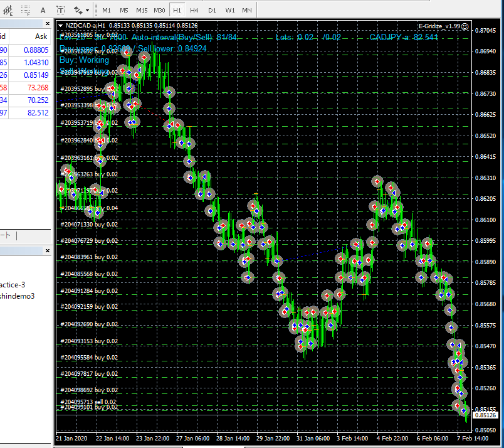Open the Arrows tool dropdown arrow
Viewport: 504px width, 448px height.
(x=87, y=11)
